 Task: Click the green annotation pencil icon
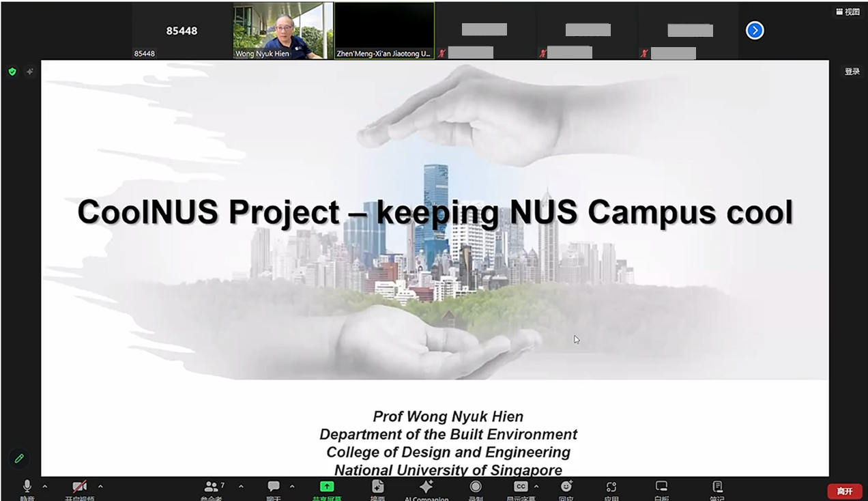tap(19, 458)
